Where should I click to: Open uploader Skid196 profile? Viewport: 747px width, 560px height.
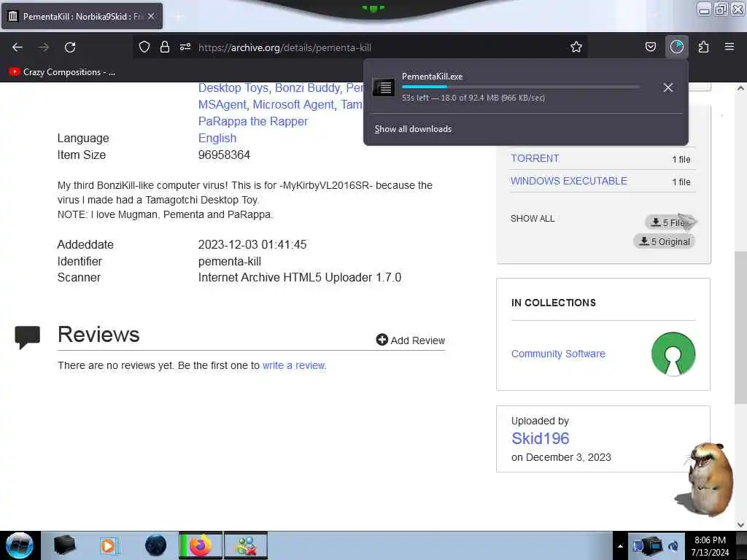[x=541, y=438]
